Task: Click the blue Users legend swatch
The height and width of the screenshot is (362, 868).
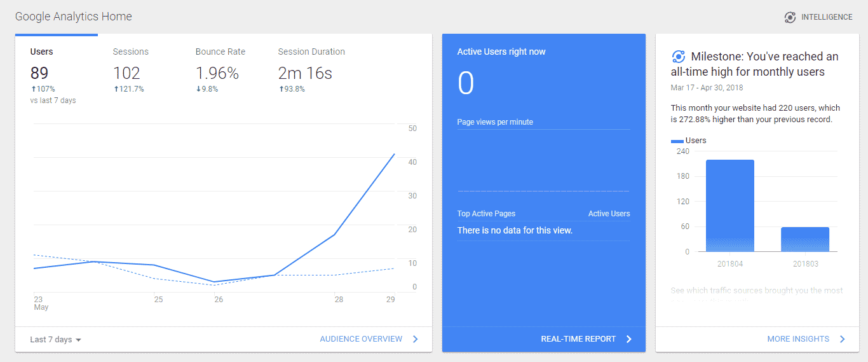Action: [677, 141]
